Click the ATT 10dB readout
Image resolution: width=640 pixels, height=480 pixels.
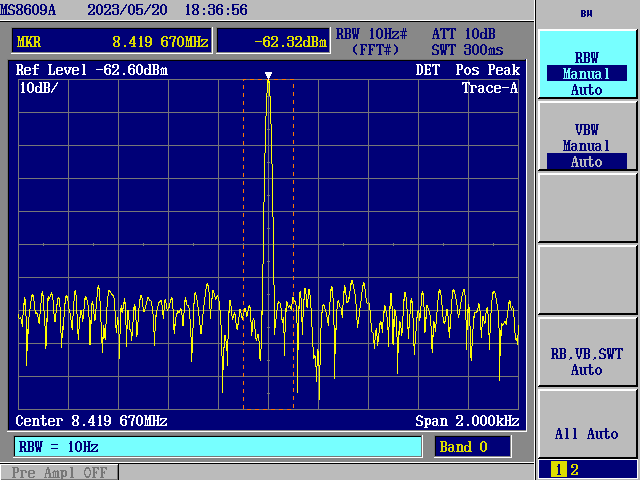click(464, 33)
